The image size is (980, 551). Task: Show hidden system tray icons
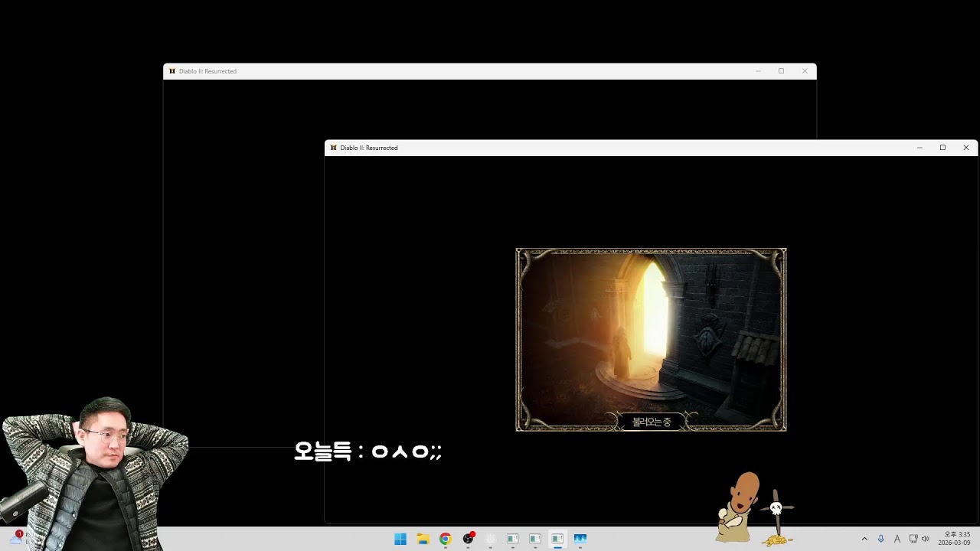tap(864, 539)
